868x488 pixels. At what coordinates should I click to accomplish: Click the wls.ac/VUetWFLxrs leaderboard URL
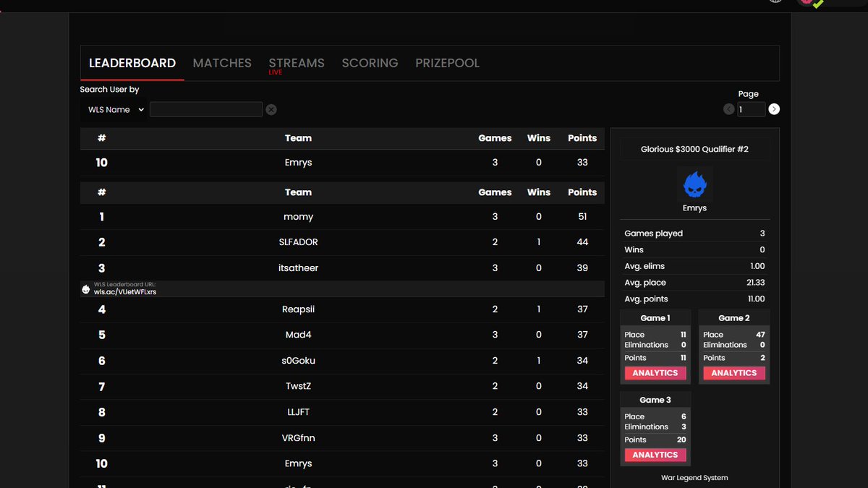125,292
